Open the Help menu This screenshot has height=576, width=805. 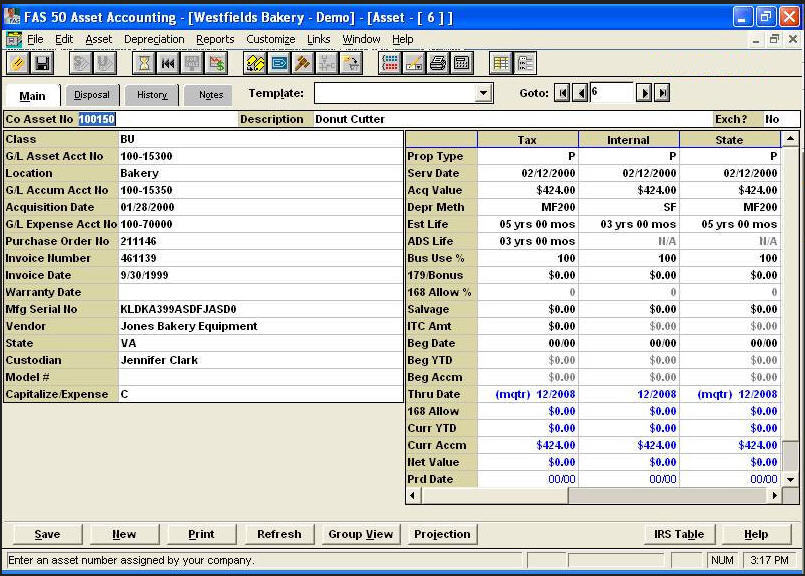pyautogui.click(x=402, y=39)
